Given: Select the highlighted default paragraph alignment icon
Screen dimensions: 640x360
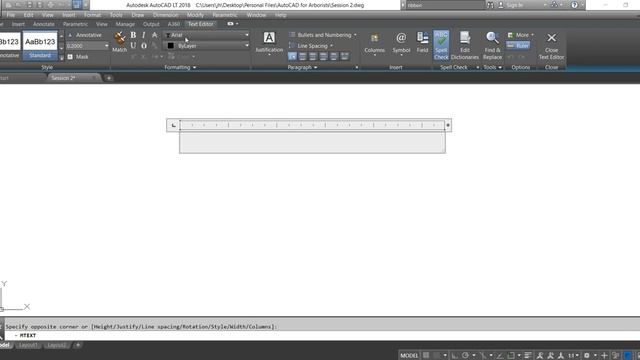Looking at the screenshot, I should click(x=292, y=56).
